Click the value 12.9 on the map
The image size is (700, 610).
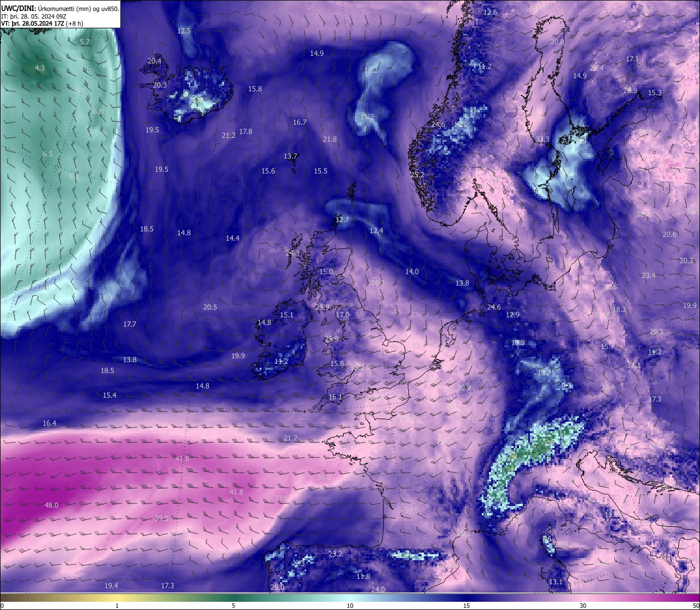(512, 315)
